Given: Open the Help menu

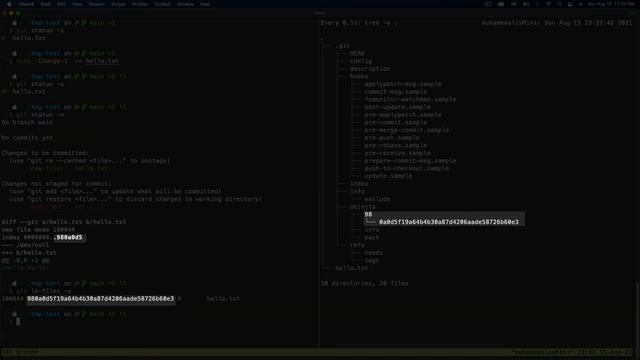Looking at the screenshot, I should 205,4.
